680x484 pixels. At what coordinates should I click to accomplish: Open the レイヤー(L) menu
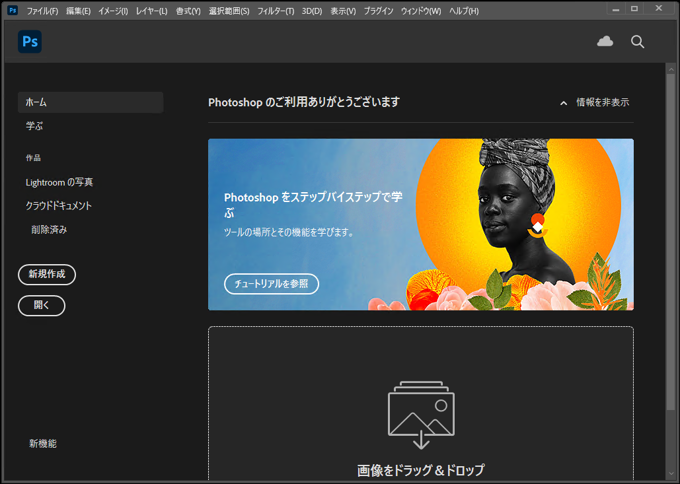point(151,11)
